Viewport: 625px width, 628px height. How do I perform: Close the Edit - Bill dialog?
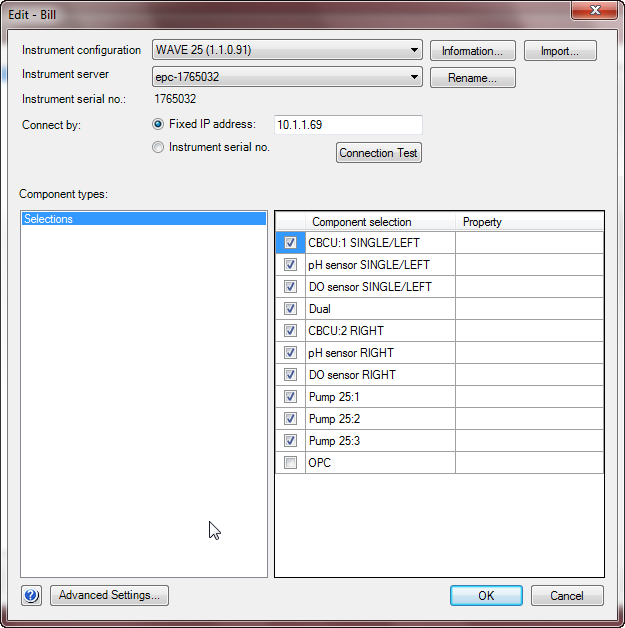pos(595,10)
